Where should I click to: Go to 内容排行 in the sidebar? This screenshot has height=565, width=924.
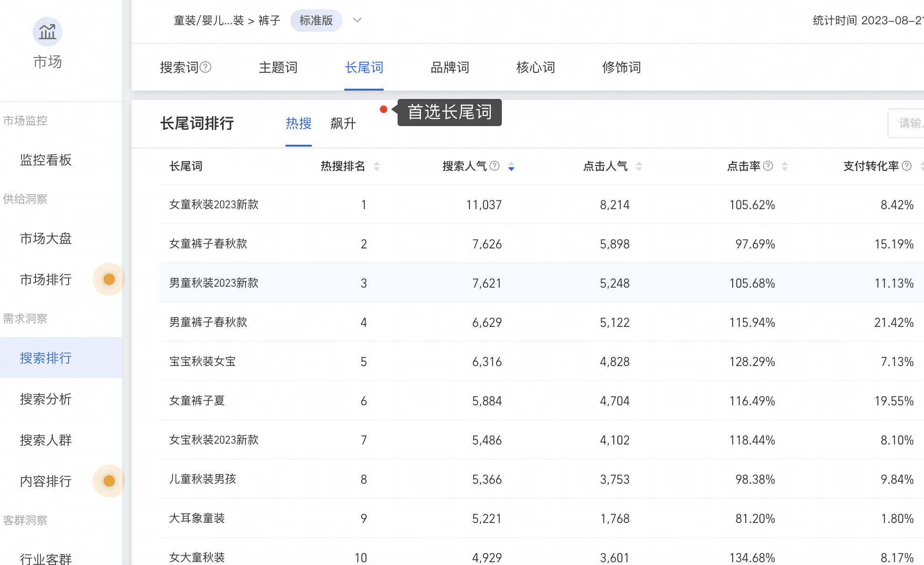46,481
